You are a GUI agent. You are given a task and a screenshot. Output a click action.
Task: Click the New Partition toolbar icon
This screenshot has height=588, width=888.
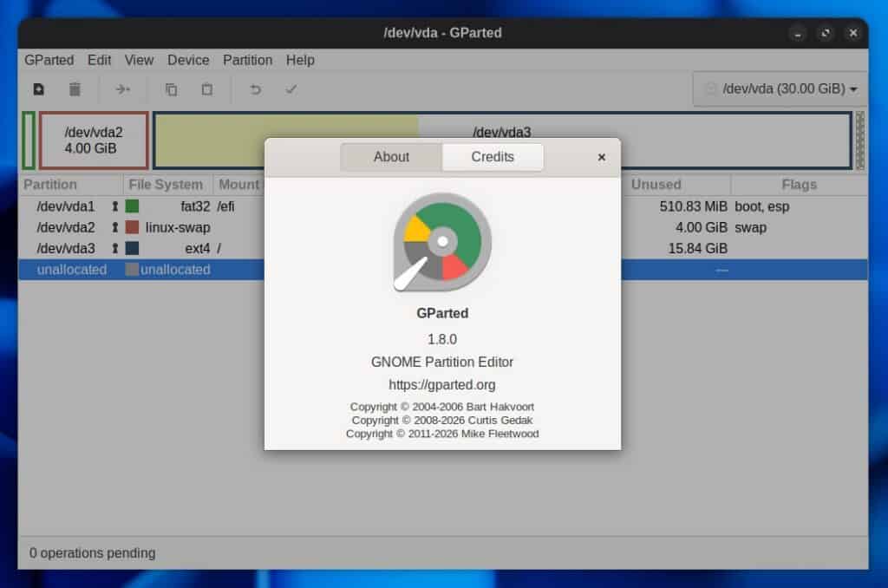pyautogui.click(x=38, y=88)
